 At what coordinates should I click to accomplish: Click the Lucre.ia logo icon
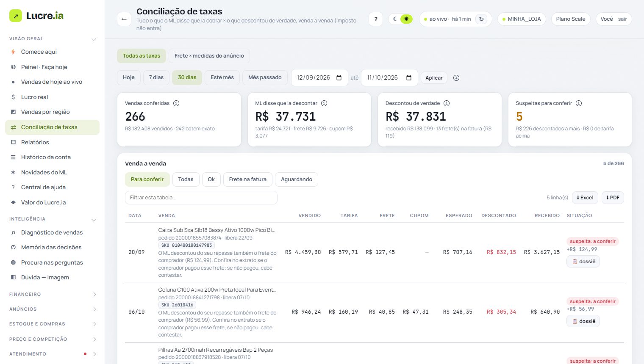click(16, 16)
